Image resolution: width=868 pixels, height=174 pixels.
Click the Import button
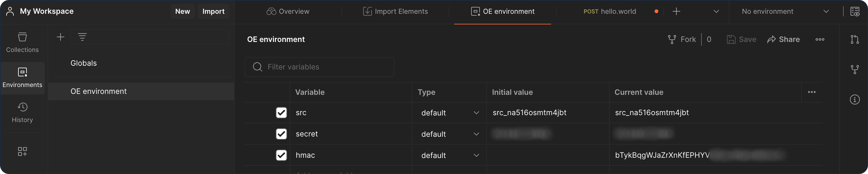213,12
